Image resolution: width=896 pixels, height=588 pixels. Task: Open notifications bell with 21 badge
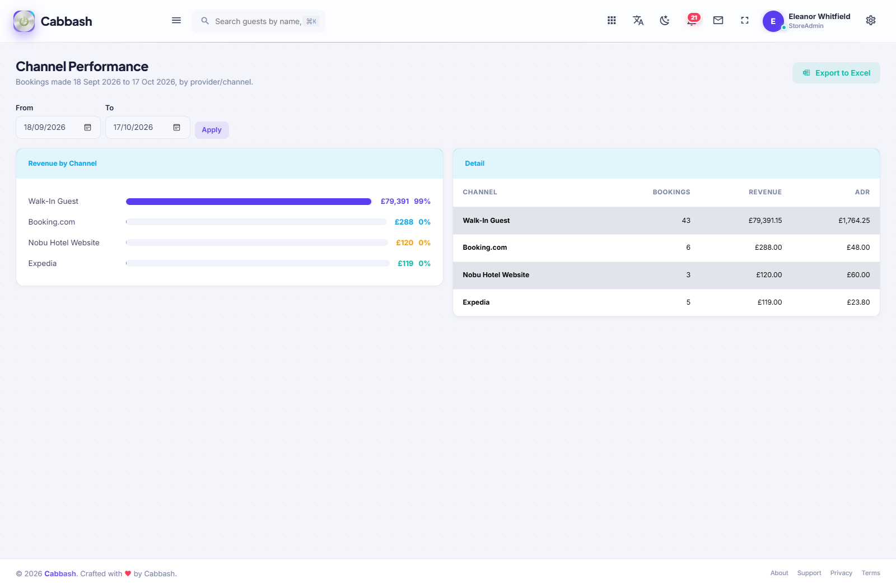693,20
